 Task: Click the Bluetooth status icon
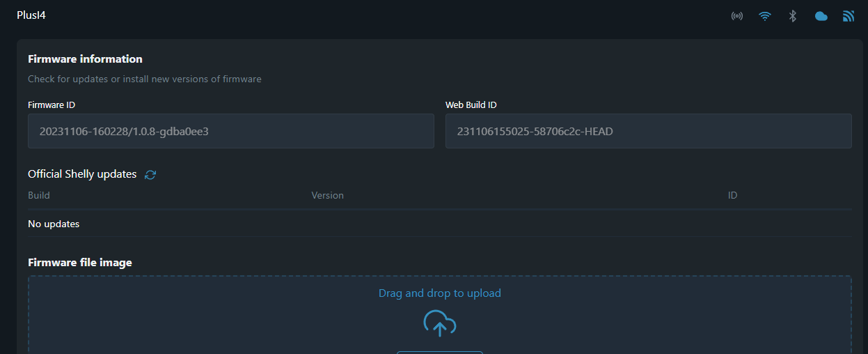pyautogui.click(x=792, y=16)
